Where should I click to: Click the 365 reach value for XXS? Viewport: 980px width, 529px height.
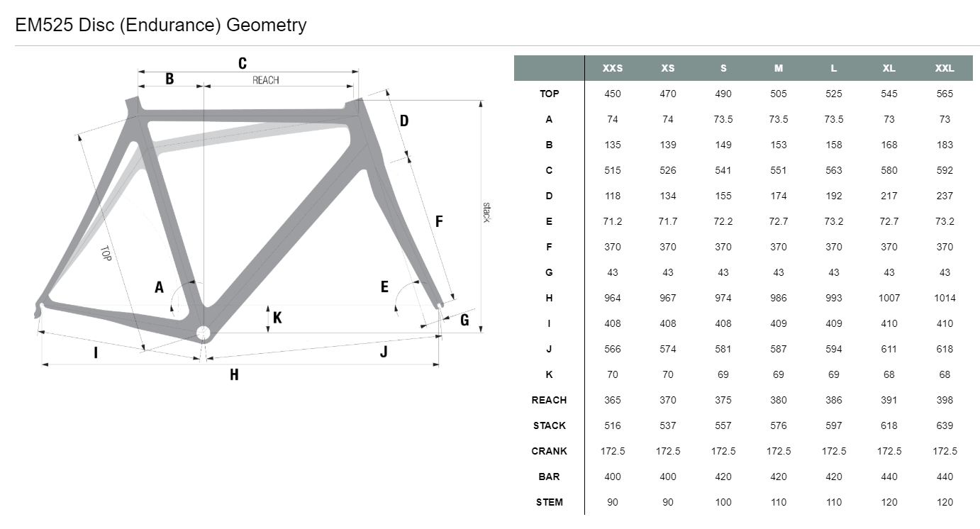pyautogui.click(x=612, y=400)
